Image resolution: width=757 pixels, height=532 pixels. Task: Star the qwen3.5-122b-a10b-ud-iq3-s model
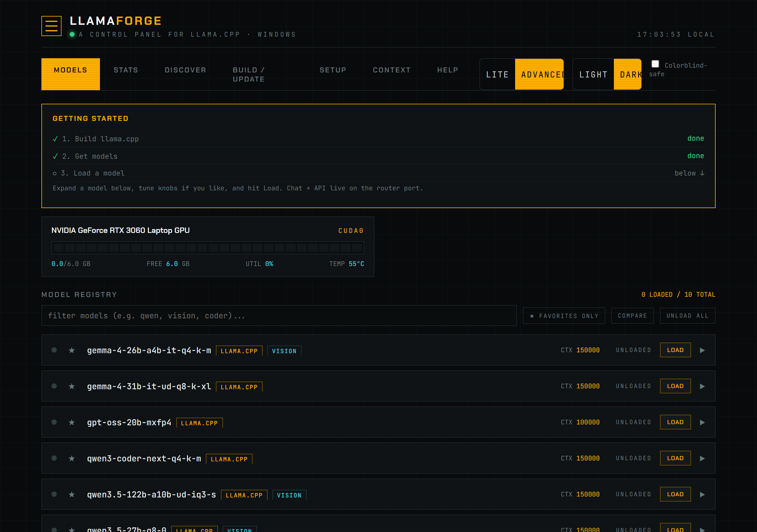point(72,494)
